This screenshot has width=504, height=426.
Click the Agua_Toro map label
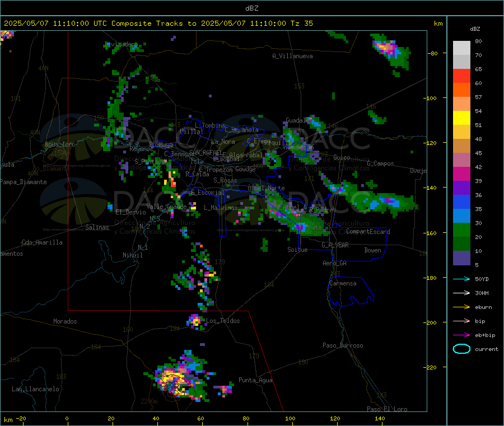(60, 144)
